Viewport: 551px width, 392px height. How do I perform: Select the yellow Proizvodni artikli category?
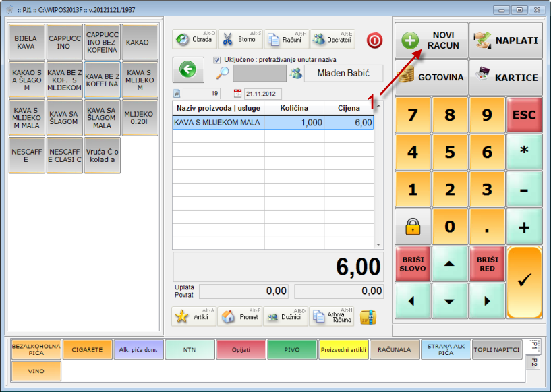(x=343, y=349)
